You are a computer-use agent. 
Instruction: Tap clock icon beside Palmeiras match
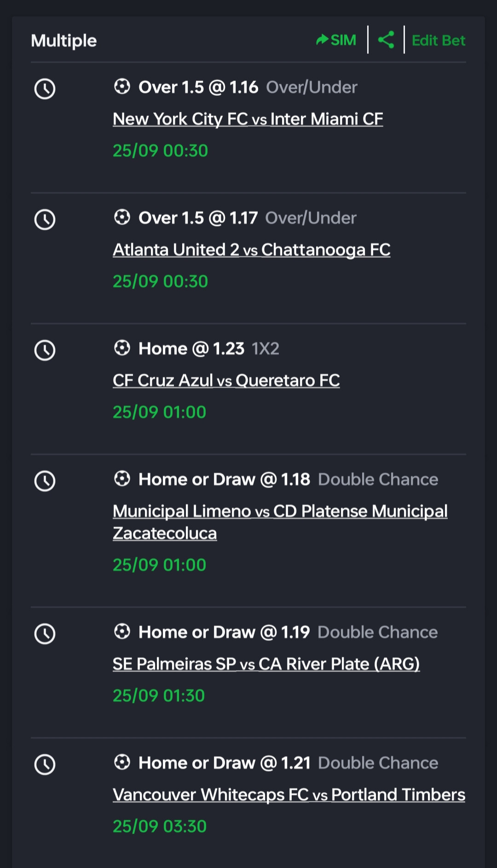click(45, 634)
